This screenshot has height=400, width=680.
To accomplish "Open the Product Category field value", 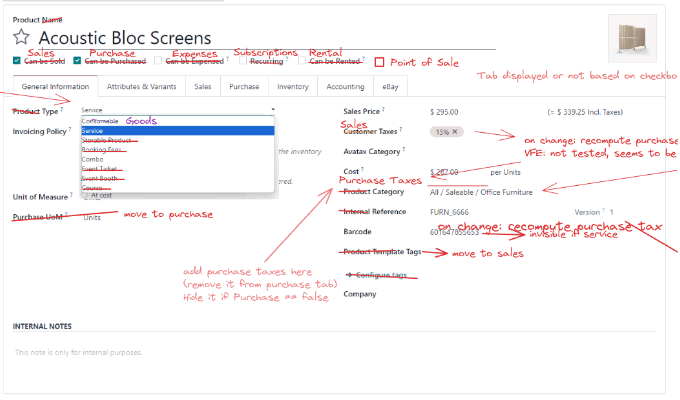I will click(x=482, y=191).
